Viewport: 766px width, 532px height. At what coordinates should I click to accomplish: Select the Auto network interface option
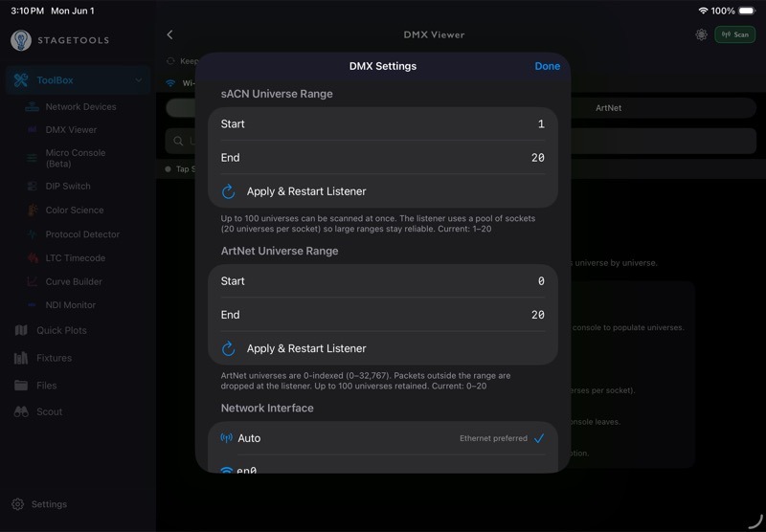382,438
